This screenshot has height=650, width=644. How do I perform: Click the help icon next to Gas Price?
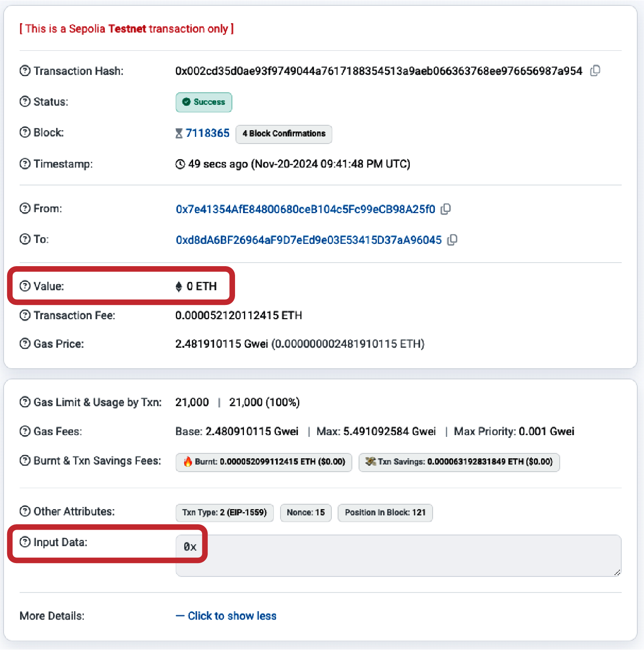pyautogui.click(x=25, y=344)
